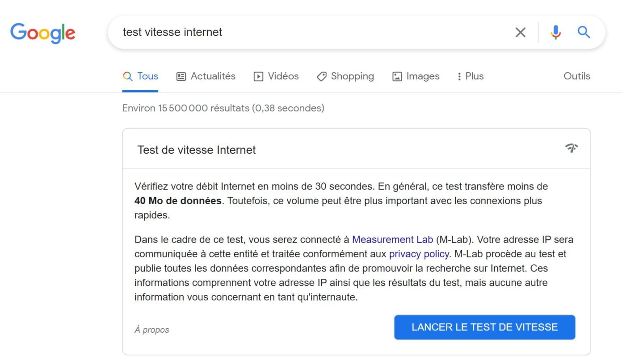Open the Plus options menu
This screenshot has height=364, width=622.
click(469, 76)
